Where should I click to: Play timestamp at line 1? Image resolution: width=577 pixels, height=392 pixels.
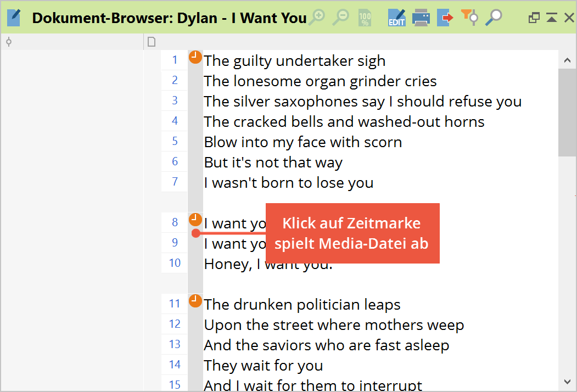(x=195, y=57)
